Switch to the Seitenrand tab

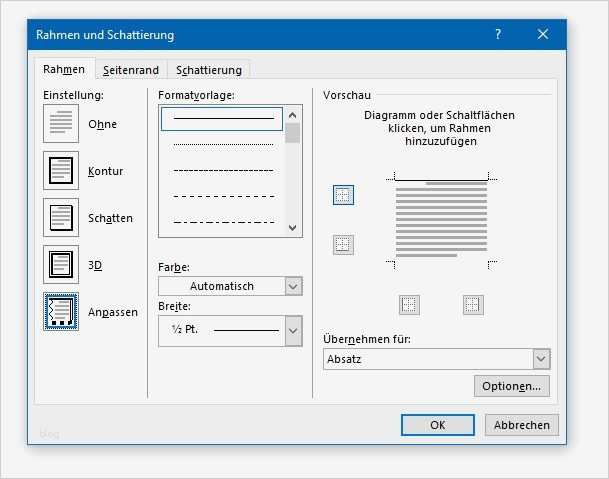[131, 70]
